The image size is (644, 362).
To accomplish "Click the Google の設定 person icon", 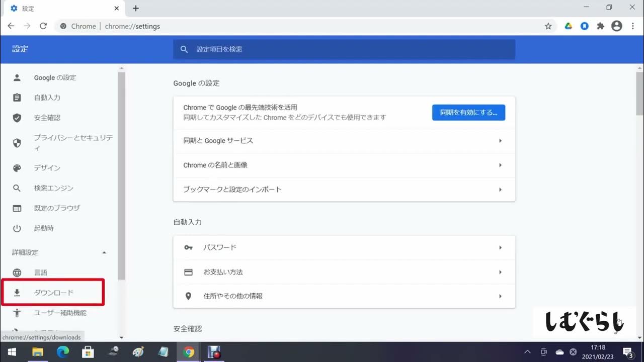I will 17,77.
